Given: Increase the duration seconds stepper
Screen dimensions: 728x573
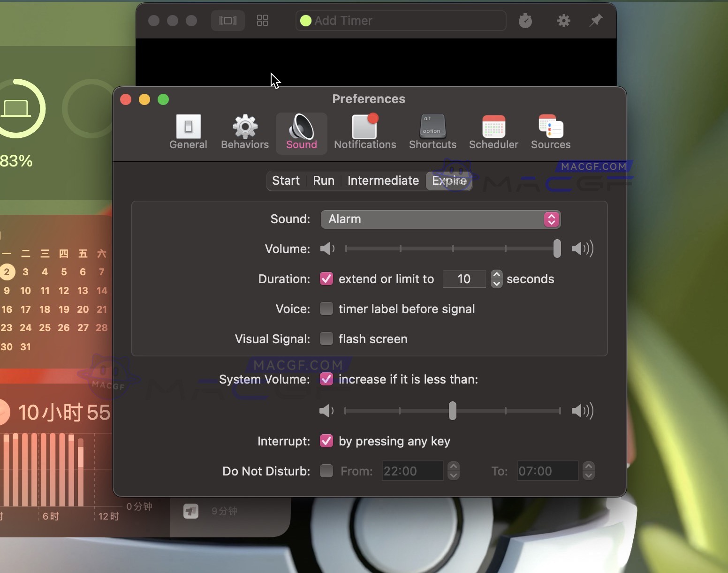Looking at the screenshot, I should (x=496, y=274).
